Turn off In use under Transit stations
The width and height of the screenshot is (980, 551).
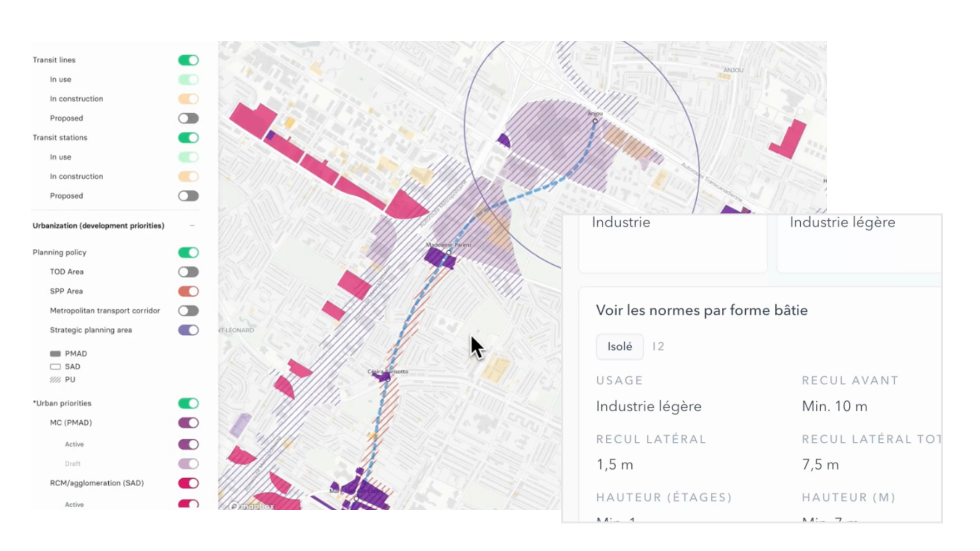[x=188, y=157]
